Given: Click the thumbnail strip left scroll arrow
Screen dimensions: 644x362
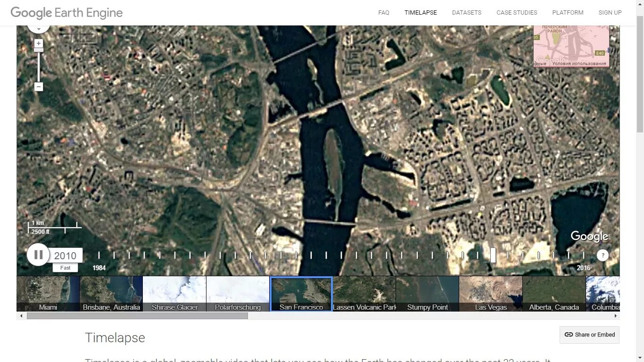Looking at the screenshot, I should point(20,316).
